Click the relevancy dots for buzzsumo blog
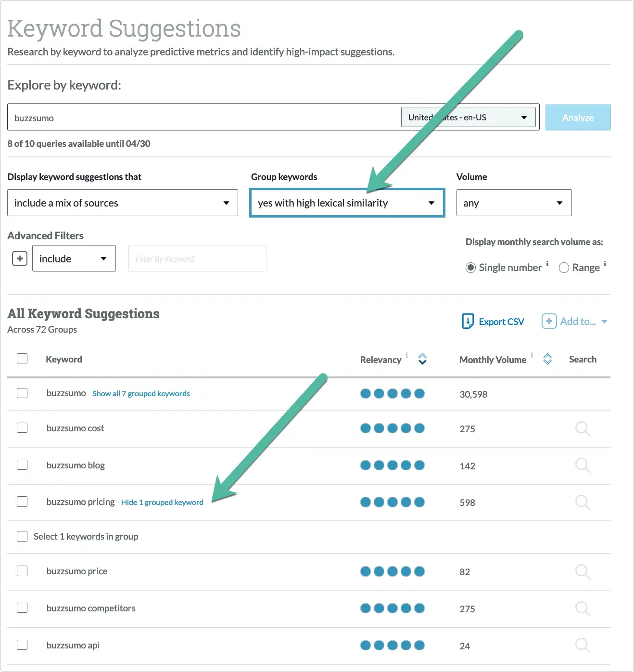 (393, 465)
